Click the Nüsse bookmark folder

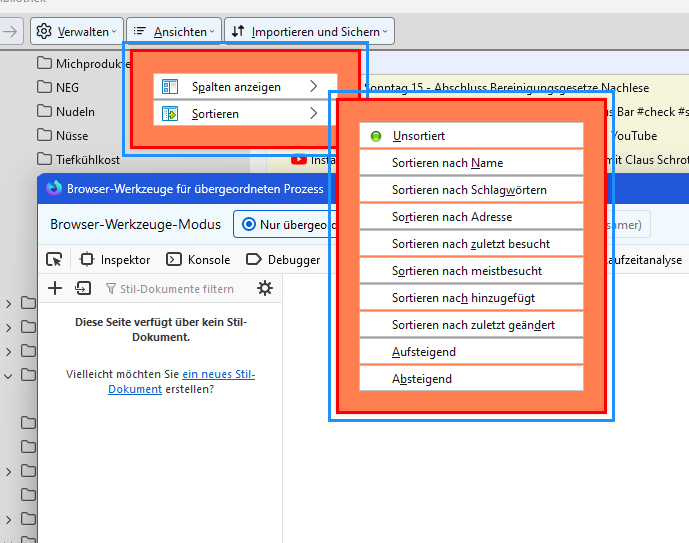72,135
